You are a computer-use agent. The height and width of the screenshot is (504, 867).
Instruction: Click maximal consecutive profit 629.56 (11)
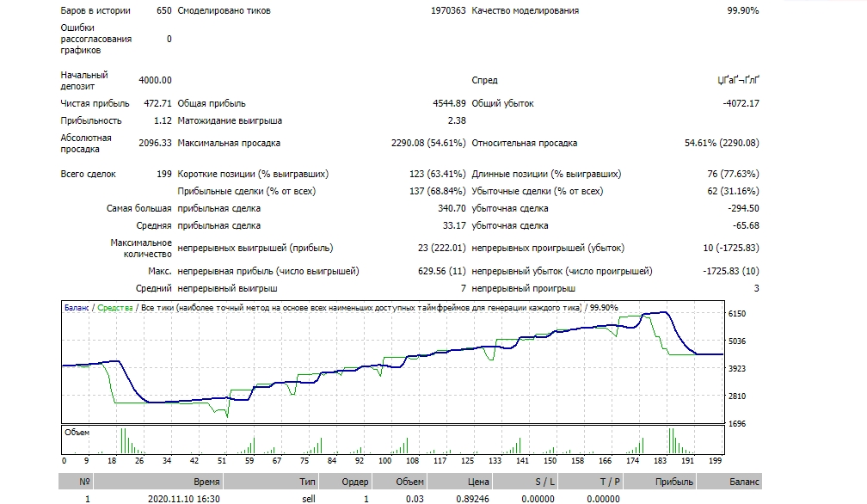click(x=442, y=271)
